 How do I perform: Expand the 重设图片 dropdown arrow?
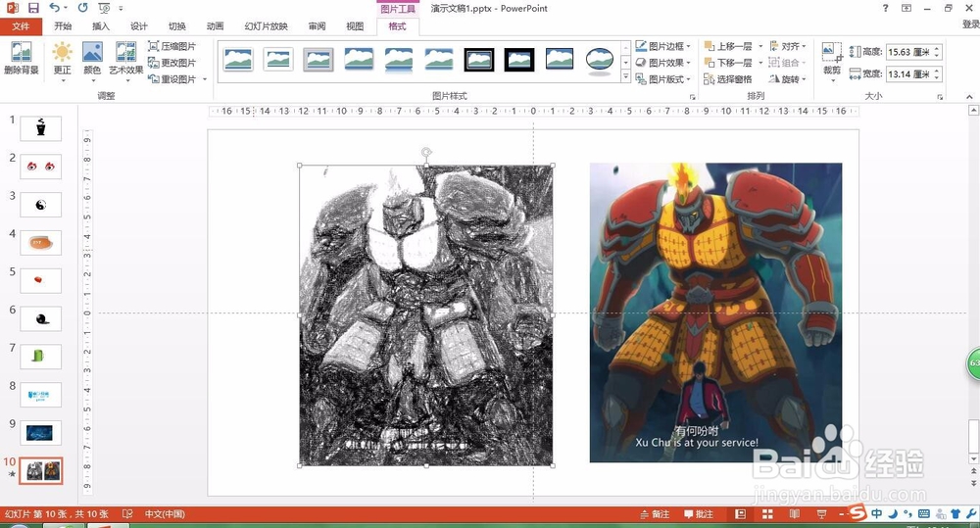[x=205, y=79]
